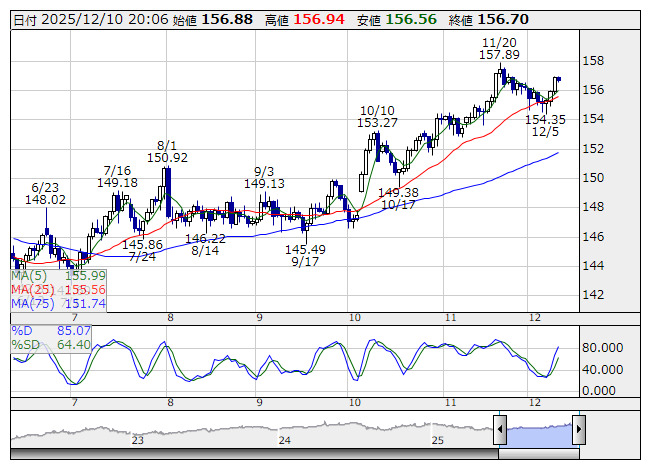Click the 40.000 stochastic axis label
Screen dimensions: 653x470
coord(603,370)
